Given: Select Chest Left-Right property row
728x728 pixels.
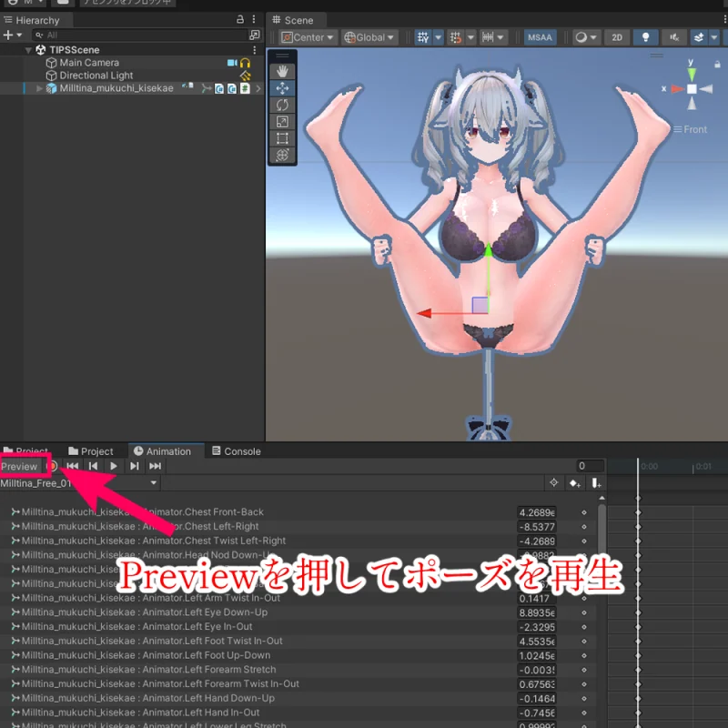Looking at the screenshot, I should point(299,527).
